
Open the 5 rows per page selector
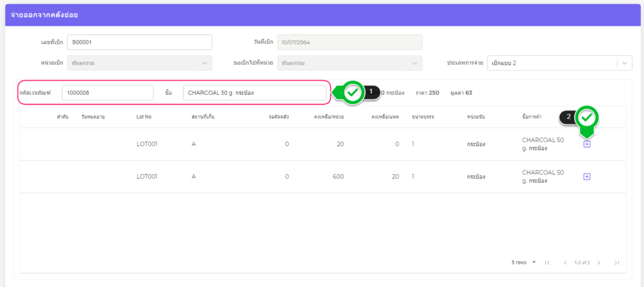[524, 263]
